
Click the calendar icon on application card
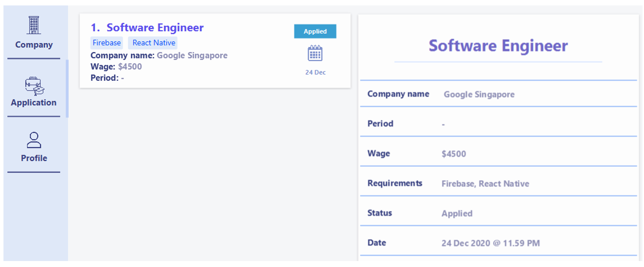(315, 53)
